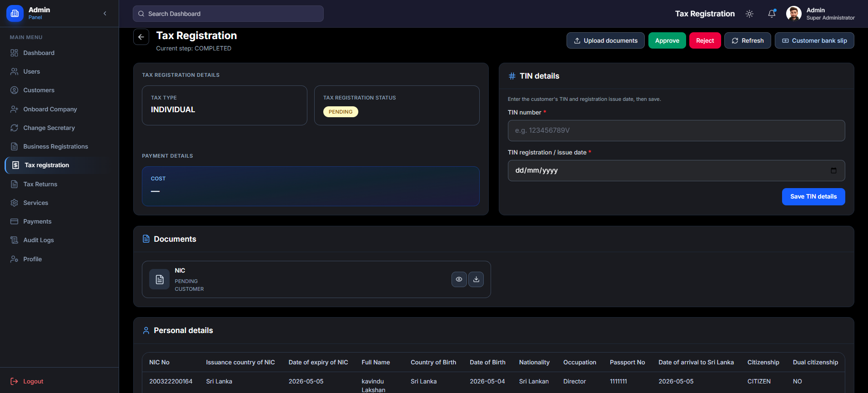The height and width of the screenshot is (393, 868).
Task: Open Profile page
Action: click(59, 259)
